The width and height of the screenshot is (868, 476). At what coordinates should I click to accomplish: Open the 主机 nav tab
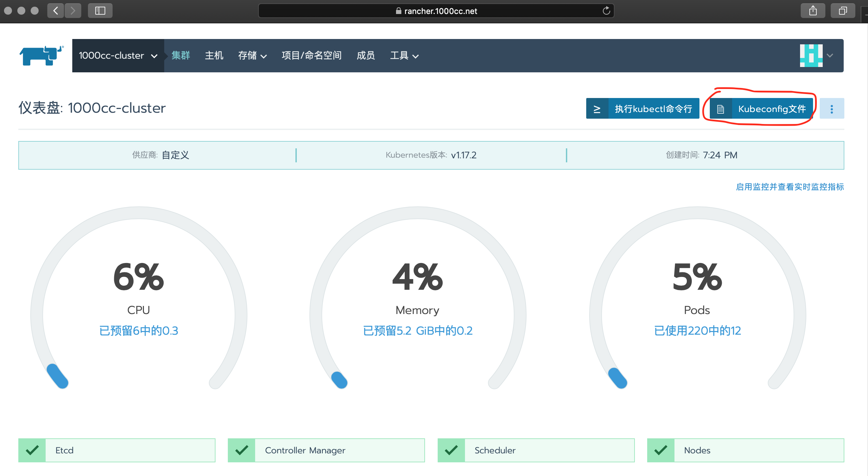(214, 56)
